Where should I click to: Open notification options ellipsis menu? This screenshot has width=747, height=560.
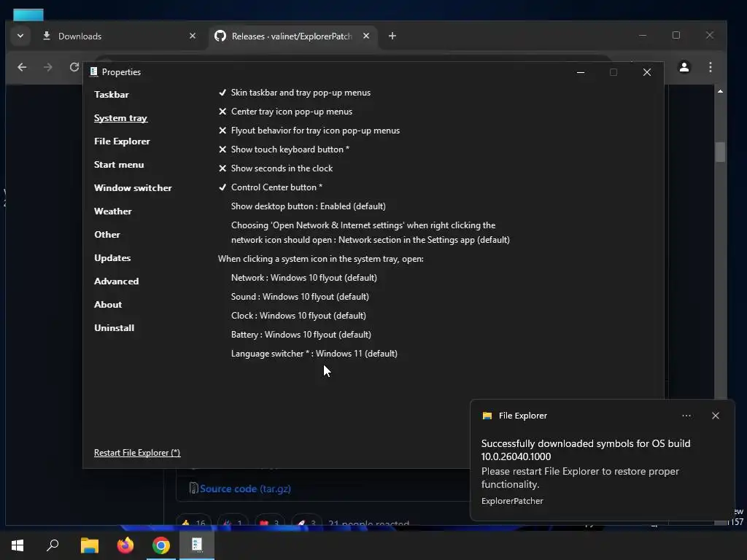(686, 416)
